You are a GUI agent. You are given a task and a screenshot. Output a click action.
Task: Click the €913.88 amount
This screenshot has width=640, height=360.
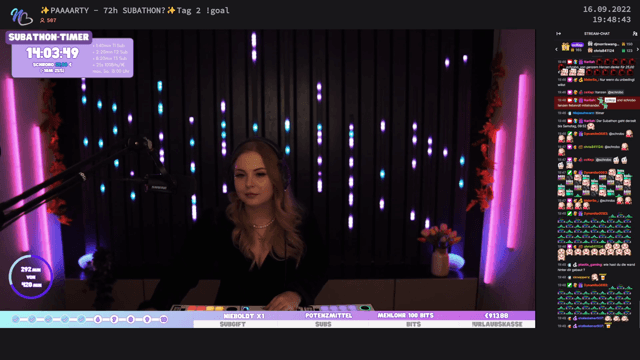[496, 316]
